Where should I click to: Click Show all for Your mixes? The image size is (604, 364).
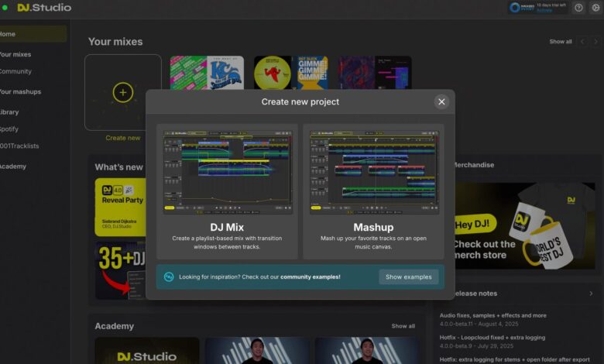[561, 42]
